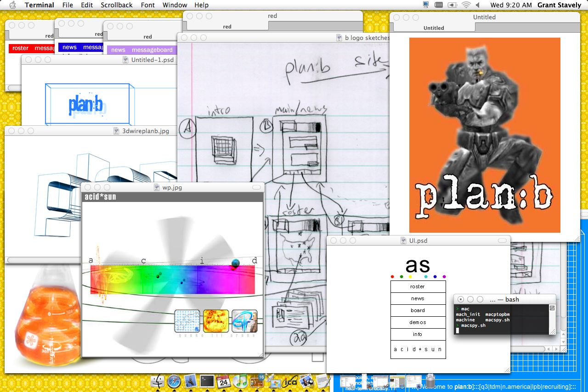Click the user name Grant Stavely
Image resolution: width=588 pixels, height=392 pixels.
coord(559,5)
